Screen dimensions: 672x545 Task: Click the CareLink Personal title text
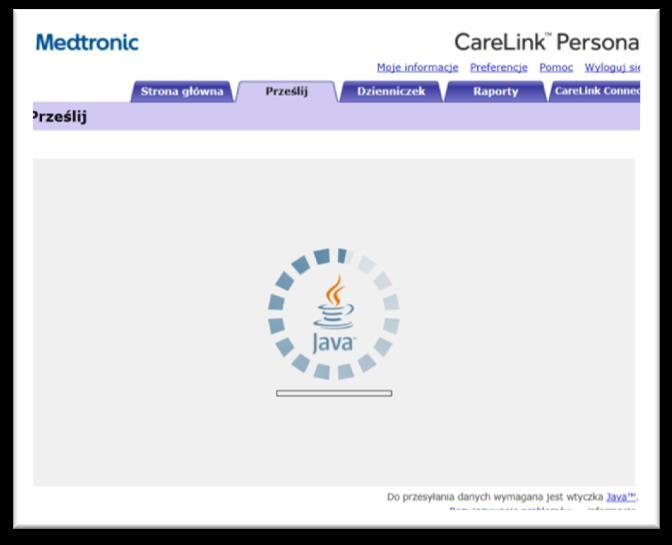(x=547, y=42)
